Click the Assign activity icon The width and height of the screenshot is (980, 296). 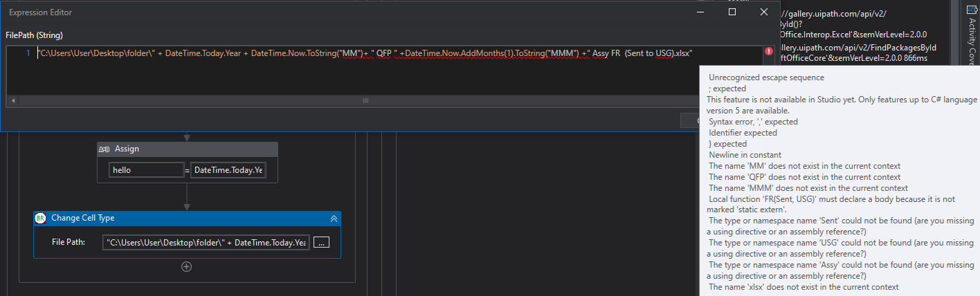pos(105,149)
